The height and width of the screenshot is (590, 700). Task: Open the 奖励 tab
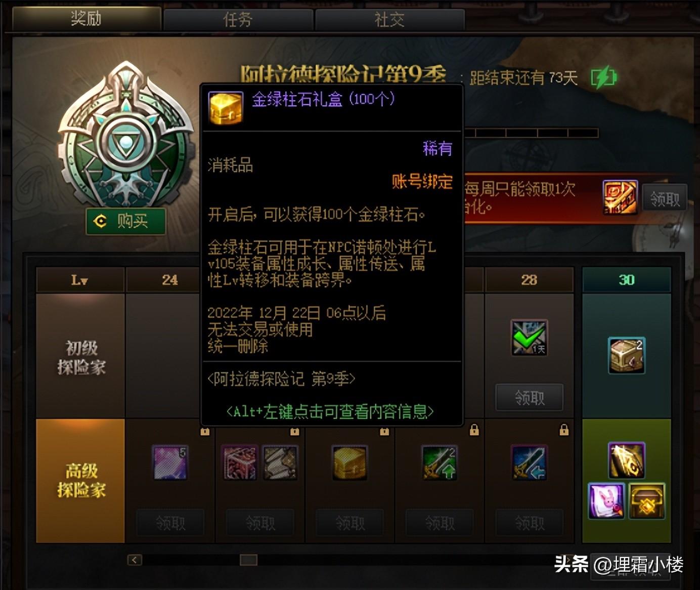(x=86, y=19)
